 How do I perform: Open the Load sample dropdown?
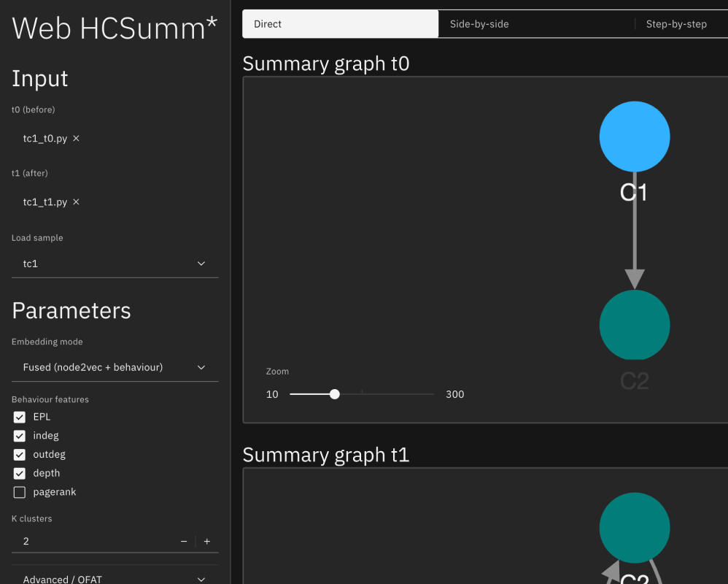(115, 264)
